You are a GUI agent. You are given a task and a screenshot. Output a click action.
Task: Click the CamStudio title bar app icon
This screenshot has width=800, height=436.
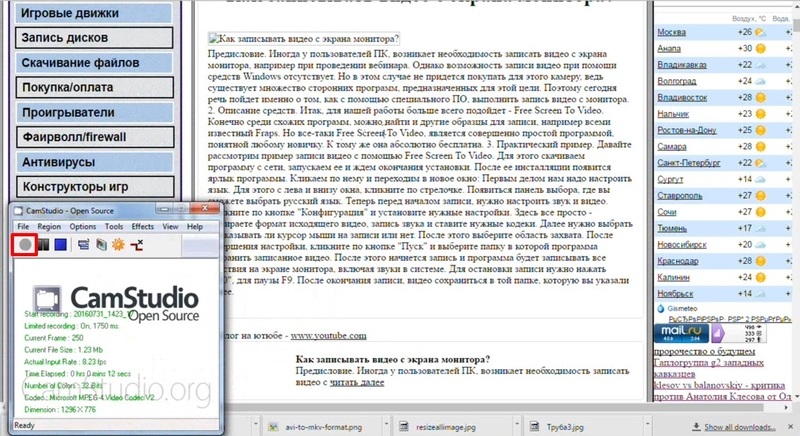18,211
